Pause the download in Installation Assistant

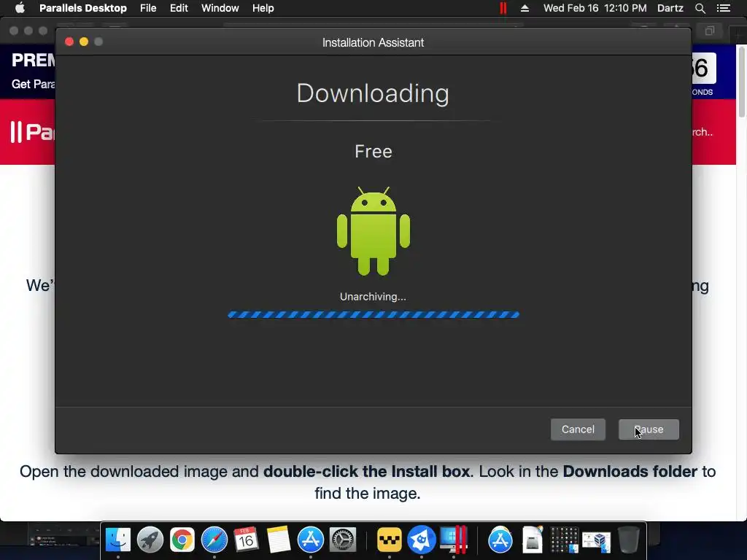(x=649, y=429)
